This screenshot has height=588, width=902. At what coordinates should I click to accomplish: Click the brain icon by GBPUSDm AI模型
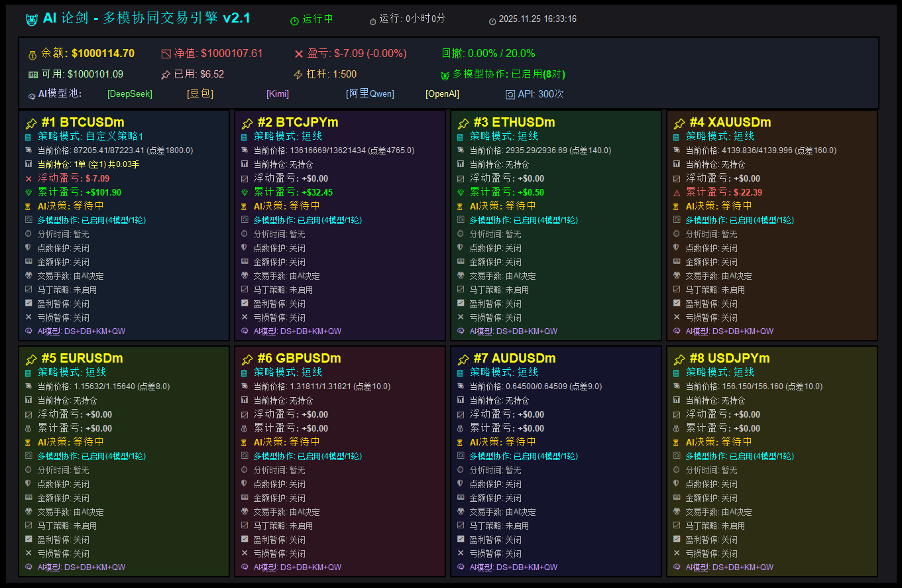click(x=245, y=567)
